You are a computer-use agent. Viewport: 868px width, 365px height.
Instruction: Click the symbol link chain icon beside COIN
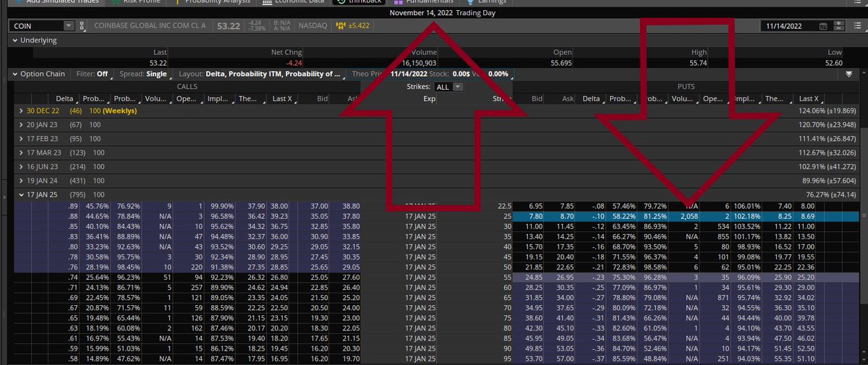(x=82, y=26)
